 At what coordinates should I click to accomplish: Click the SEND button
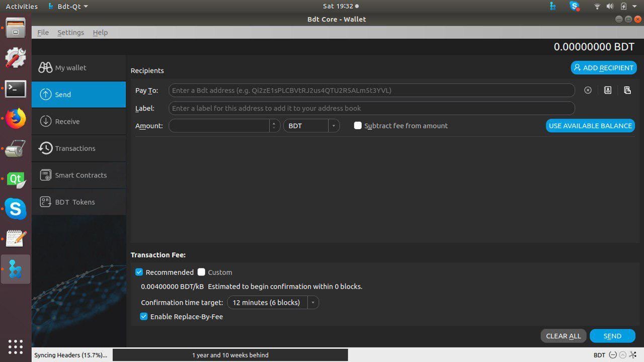[x=612, y=336]
